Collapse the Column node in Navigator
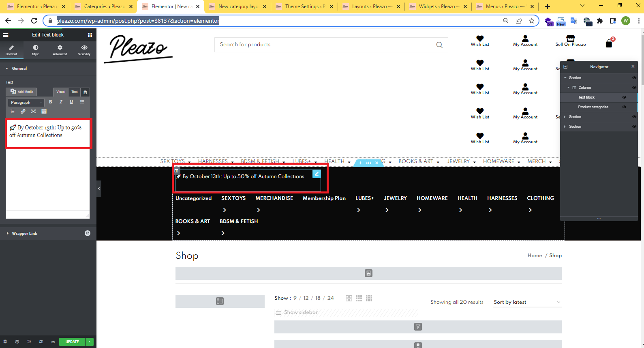 569,88
